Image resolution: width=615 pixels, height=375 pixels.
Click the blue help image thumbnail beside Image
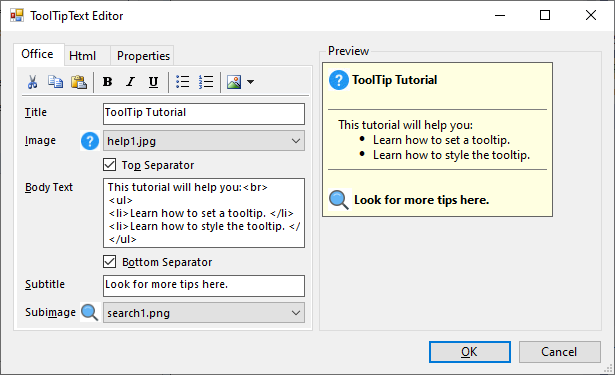tap(90, 141)
